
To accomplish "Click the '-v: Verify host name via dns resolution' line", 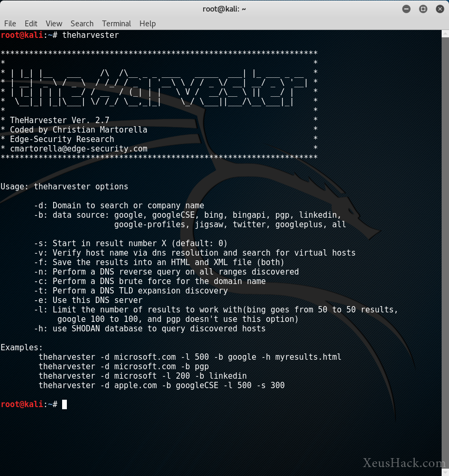I will [x=194, y=253].
